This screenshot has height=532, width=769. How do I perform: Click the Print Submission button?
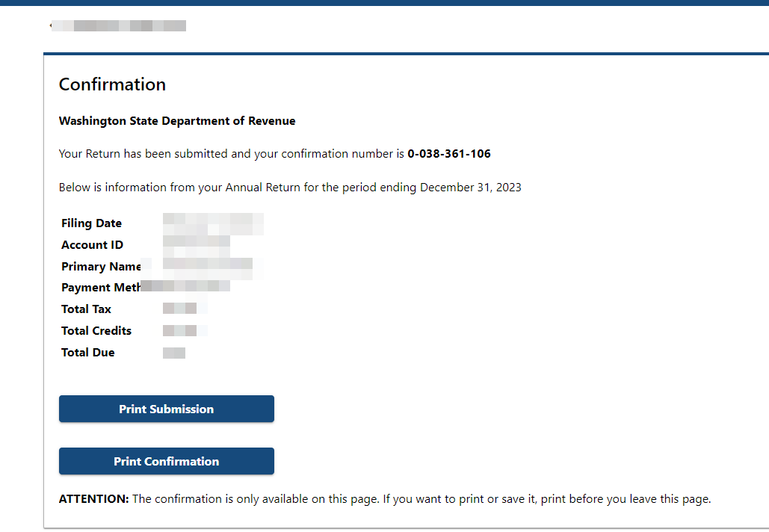166,409
